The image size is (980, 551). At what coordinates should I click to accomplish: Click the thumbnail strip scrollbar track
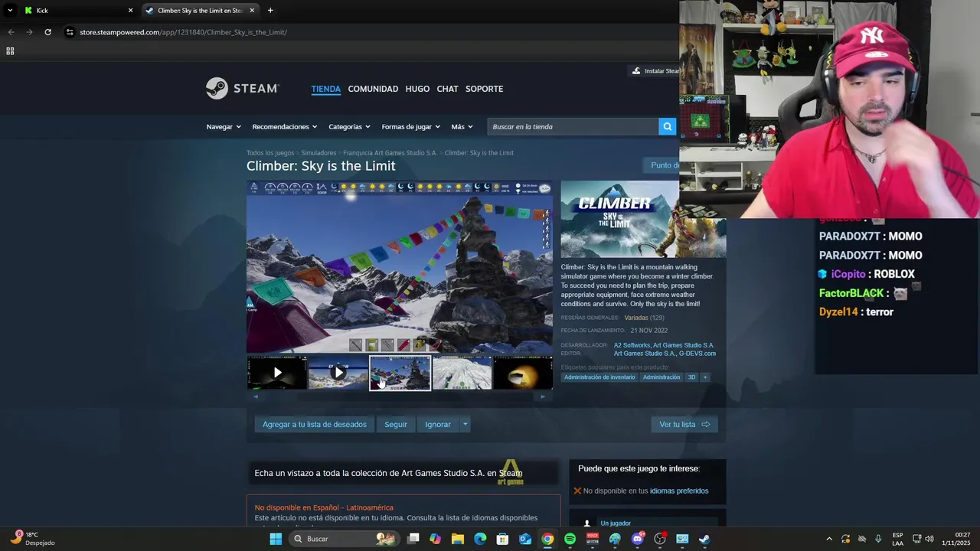click(399, 396)
